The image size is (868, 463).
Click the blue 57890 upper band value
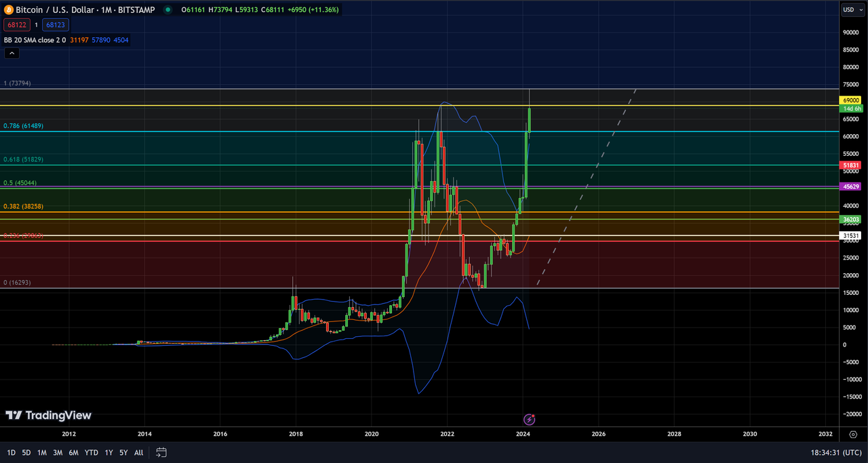click(x=100, y=40)
